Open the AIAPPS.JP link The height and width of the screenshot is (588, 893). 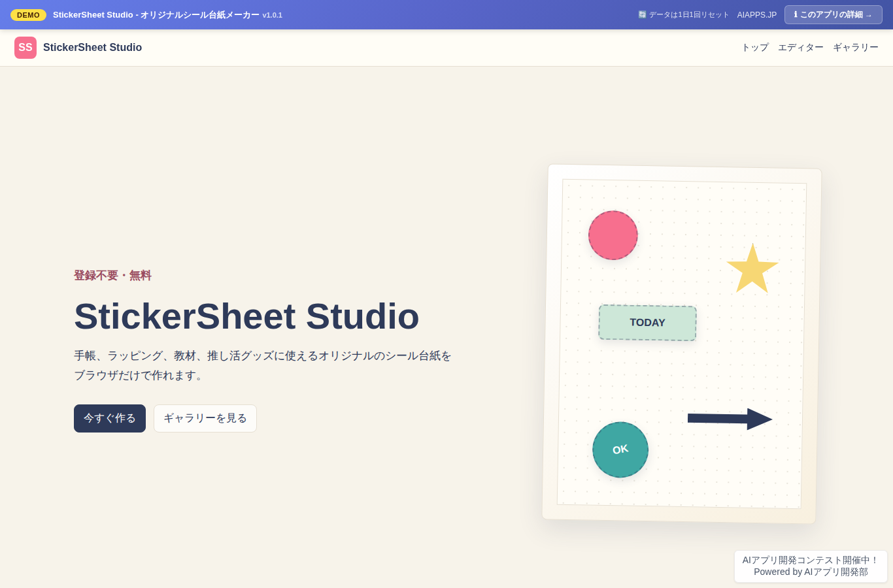tap(757, 15)
